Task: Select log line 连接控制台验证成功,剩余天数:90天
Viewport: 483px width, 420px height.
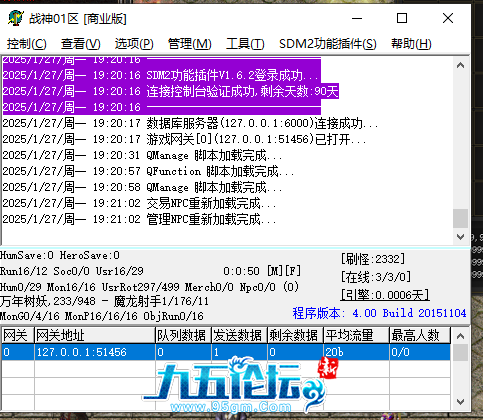Action: (171, 91)
